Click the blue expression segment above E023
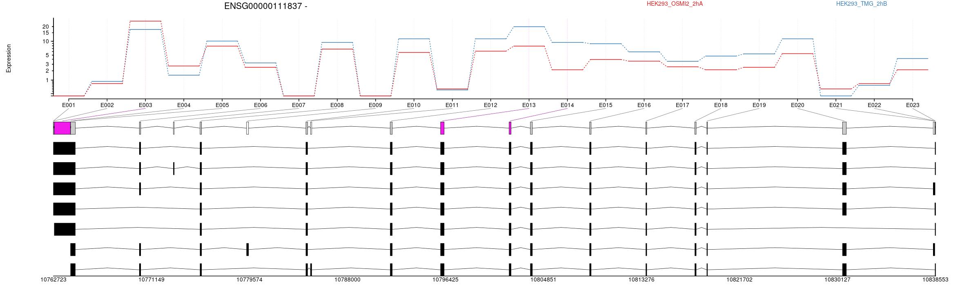Screen dimensions: 980x286 click(913, 58)
